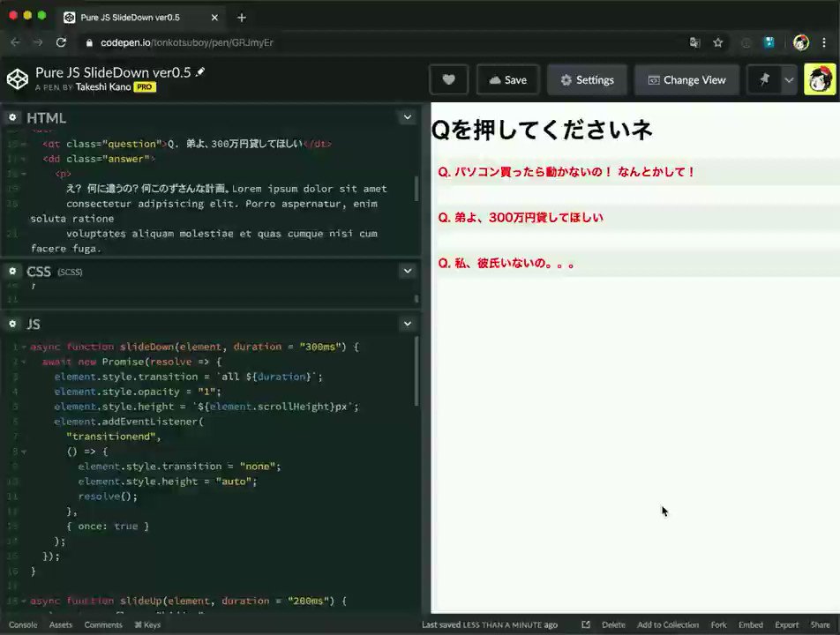
Task: Open keyboard shortcuts via the Keys icon
Action: [148, 624]
